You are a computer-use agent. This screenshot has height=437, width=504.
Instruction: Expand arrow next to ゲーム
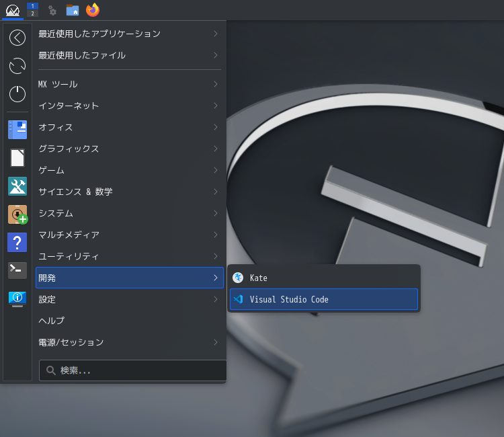(x=216, y=170)
